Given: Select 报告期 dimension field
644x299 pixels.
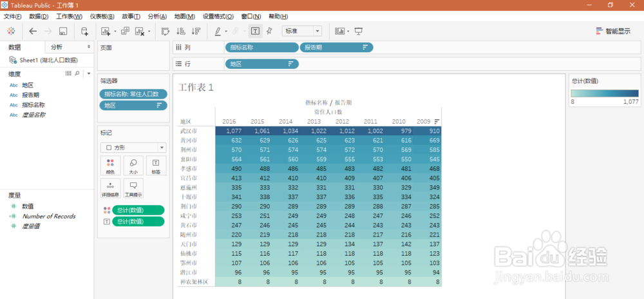Looking at the screenshot, I should click(x=30, y=95).
